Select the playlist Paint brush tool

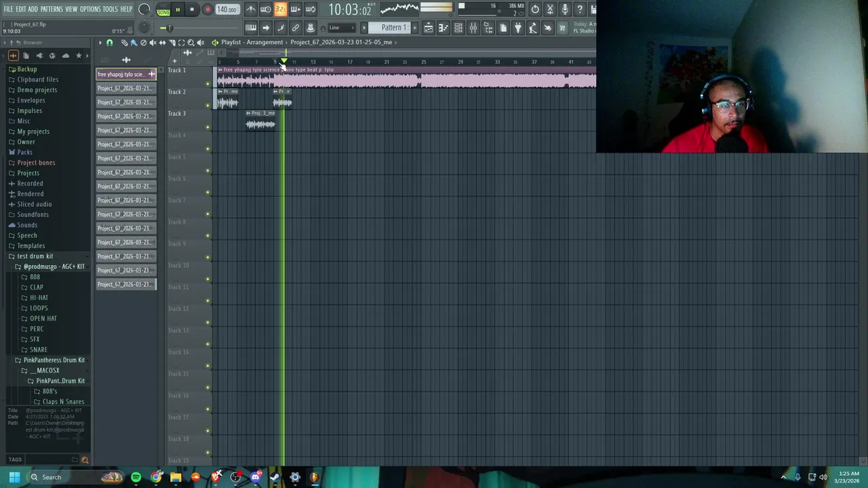(134, 43)
